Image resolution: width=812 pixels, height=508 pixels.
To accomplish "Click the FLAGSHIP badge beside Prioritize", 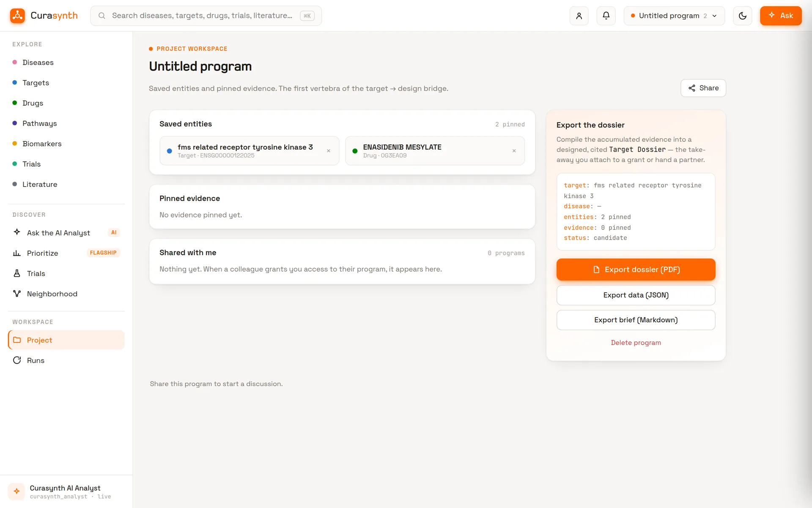I will 103,253.
